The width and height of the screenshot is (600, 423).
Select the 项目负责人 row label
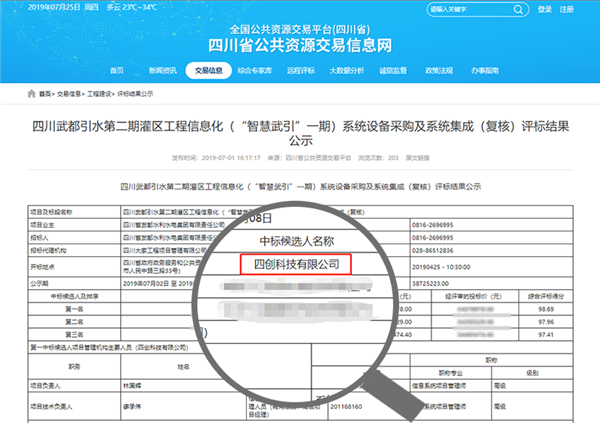[x=74, y=386]
